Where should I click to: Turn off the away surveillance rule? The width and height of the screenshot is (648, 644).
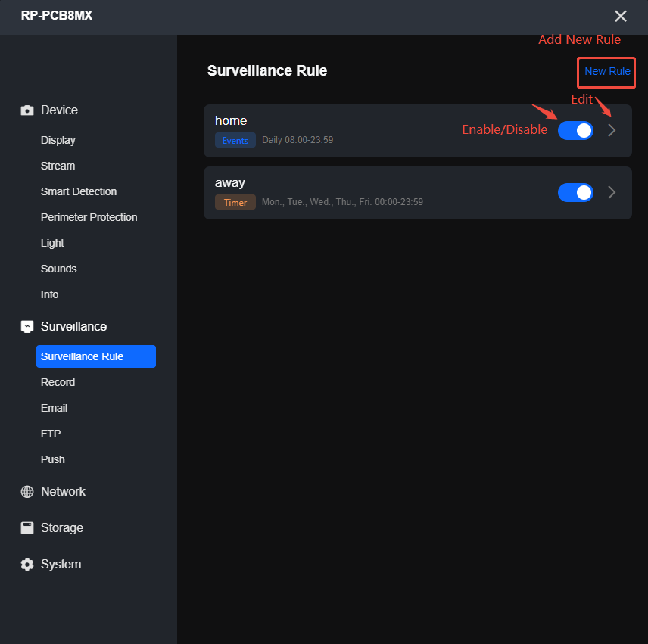[x=575, y=192]
